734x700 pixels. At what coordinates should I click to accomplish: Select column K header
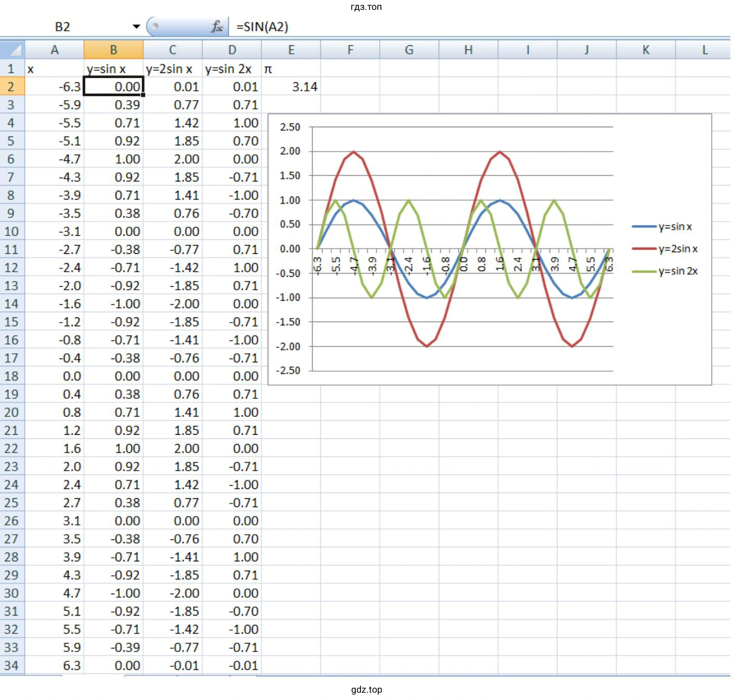point(646,50)
